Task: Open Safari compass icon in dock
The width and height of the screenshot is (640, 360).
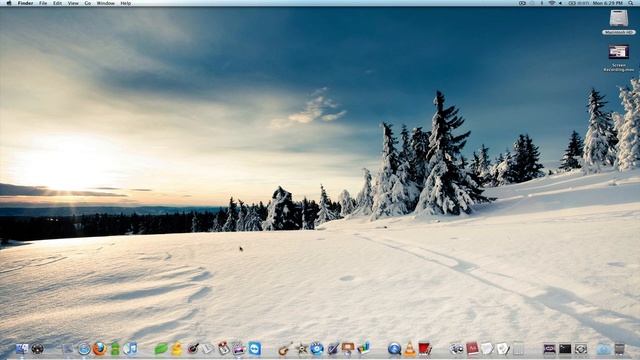Action: coord(84,349)
